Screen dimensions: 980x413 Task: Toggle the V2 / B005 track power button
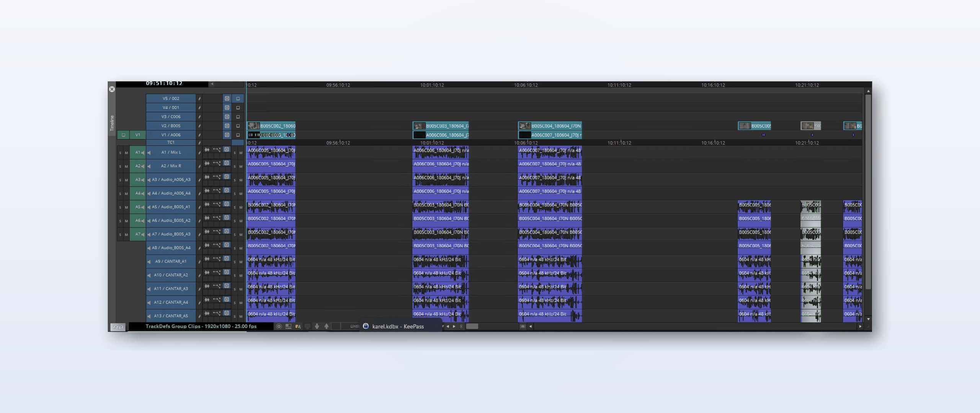click(227, 126)
